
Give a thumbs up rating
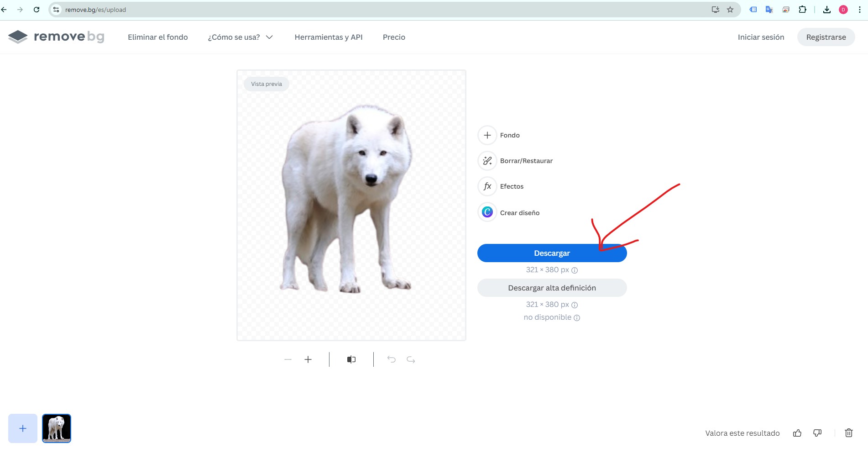pos(797,433)
